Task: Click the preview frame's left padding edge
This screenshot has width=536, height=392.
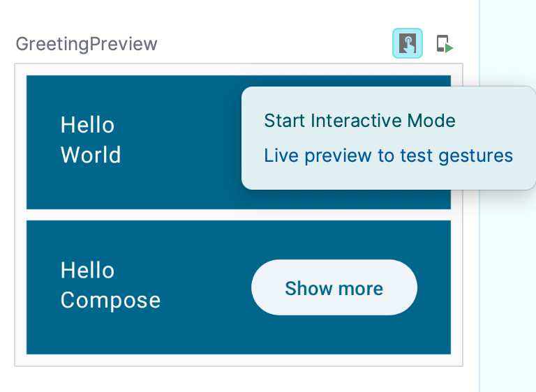Action: [20, 215]
